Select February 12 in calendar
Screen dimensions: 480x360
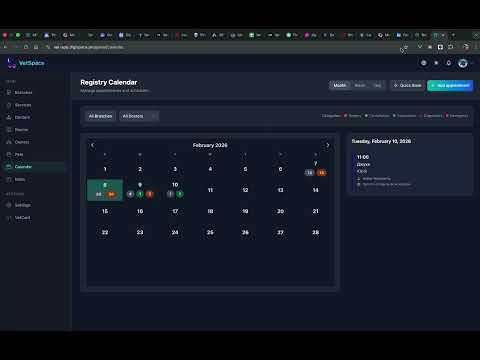(245, 190)
